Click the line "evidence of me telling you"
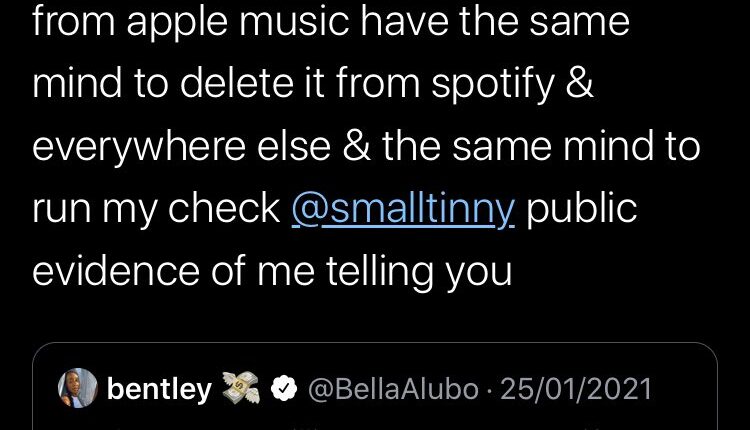The width and height of the screenshot is (750, 430). (x=272, y=271)
